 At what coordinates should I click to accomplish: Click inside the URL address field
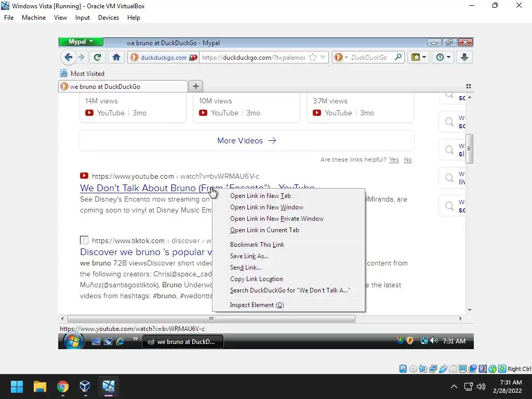pos(253,57)
